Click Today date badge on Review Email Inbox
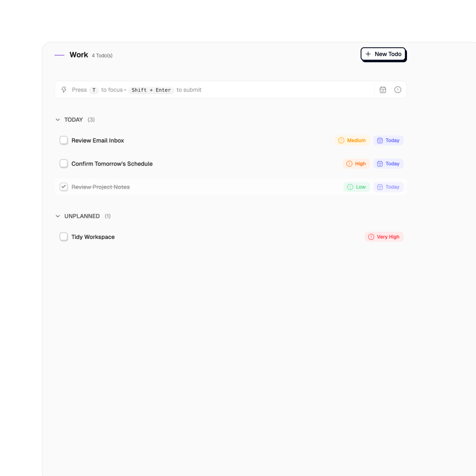Image resolution: width=476 pixels, height=476 pixels. [388, 140]
